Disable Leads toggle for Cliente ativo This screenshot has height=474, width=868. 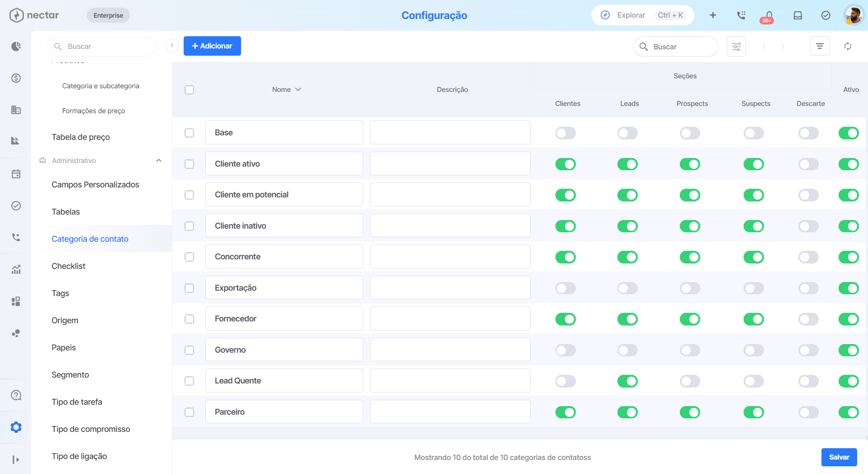coord(627,164)
